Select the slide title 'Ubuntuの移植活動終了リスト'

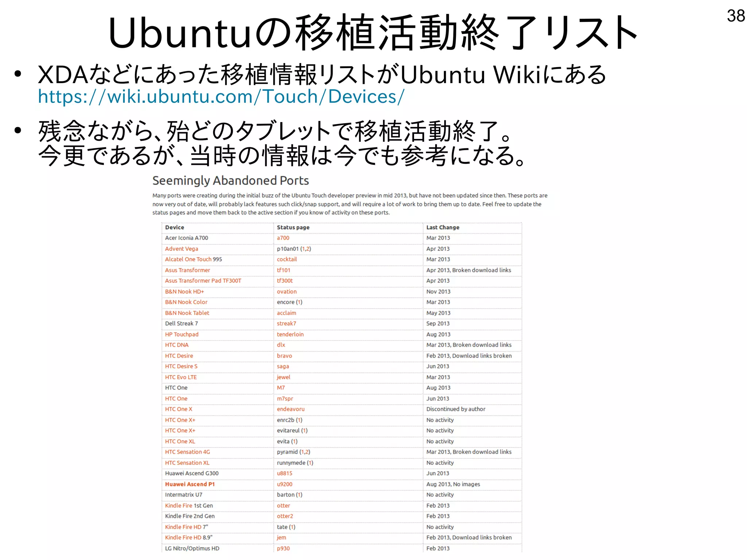pos(373,33)
